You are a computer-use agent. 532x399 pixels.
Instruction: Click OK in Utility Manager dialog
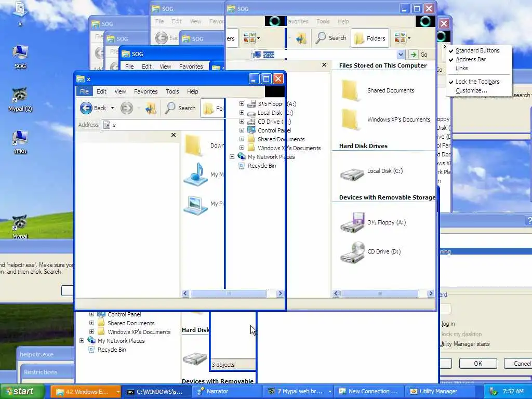pos(478,363)
